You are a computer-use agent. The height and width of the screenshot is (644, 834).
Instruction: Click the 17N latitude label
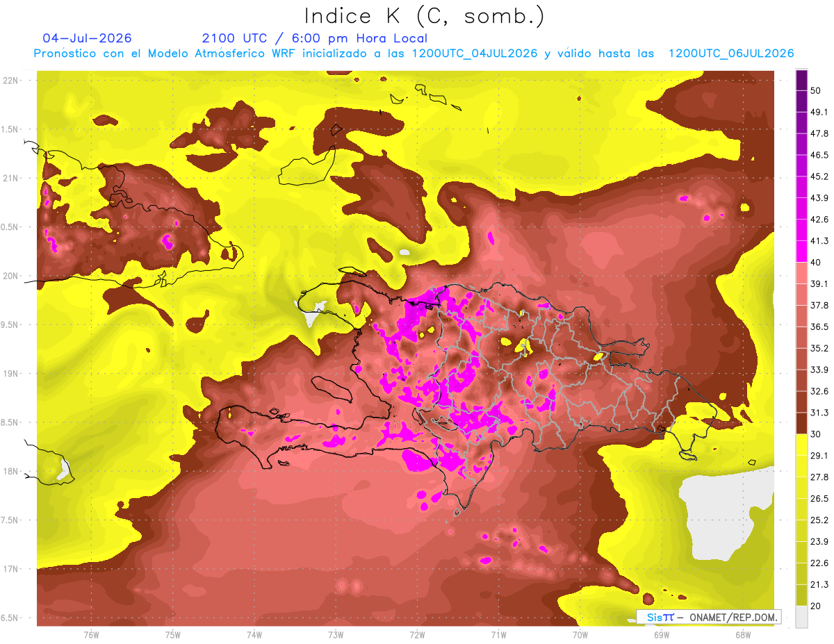point(11,569)
